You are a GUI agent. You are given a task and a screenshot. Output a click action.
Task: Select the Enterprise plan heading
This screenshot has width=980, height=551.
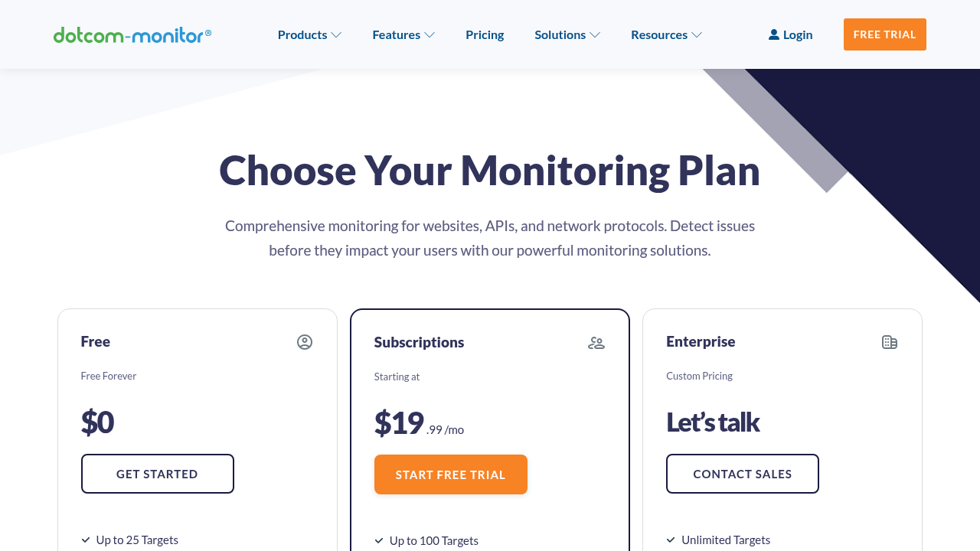coord(701,341)
